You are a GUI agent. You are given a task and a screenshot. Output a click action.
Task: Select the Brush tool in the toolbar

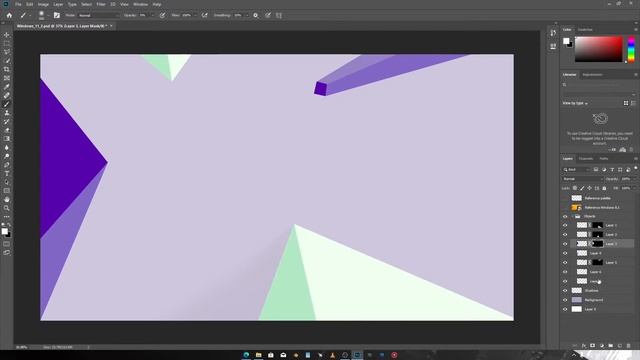click(x=7, y=104)
